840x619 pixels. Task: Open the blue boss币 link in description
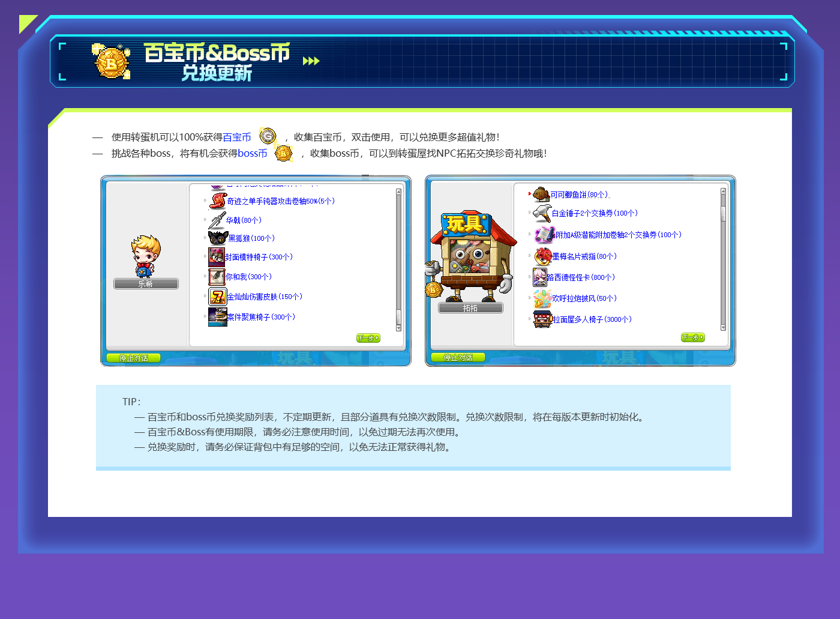pos(252,154)
